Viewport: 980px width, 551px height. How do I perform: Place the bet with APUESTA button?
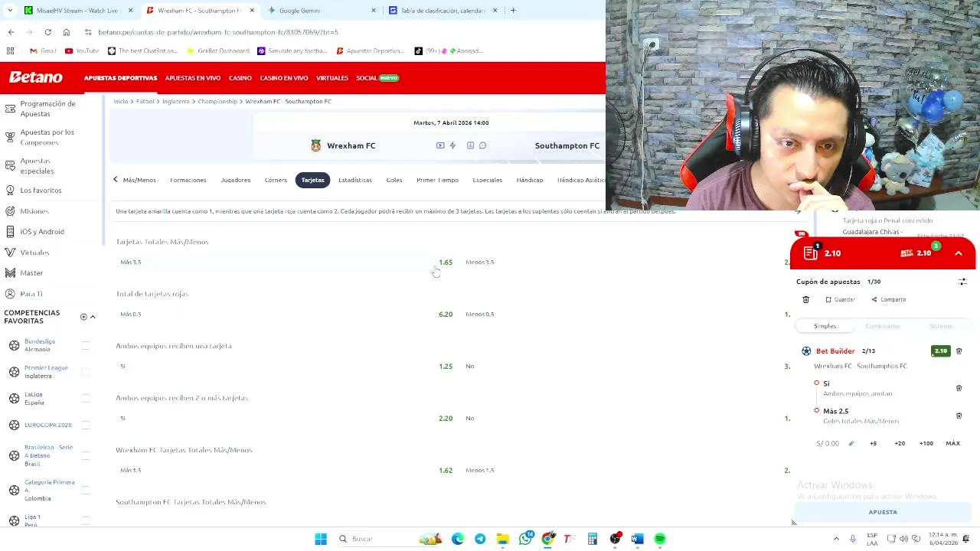[x=883, y=512]
